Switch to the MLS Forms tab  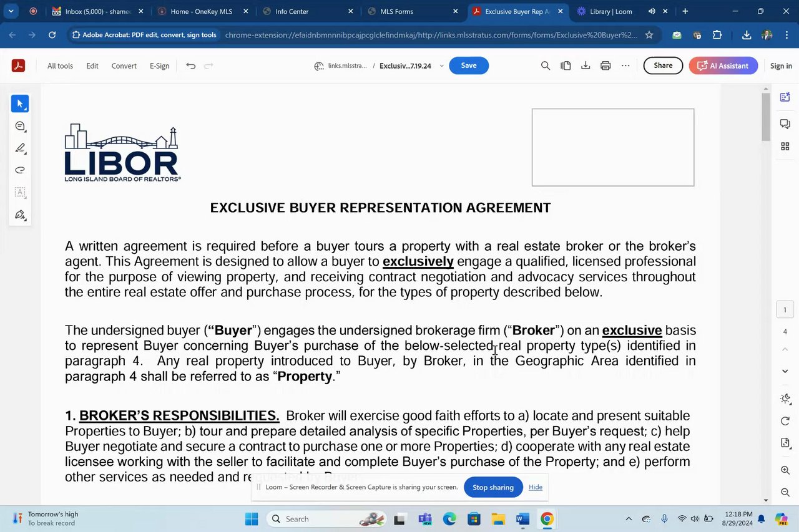(x=413, y=11)
